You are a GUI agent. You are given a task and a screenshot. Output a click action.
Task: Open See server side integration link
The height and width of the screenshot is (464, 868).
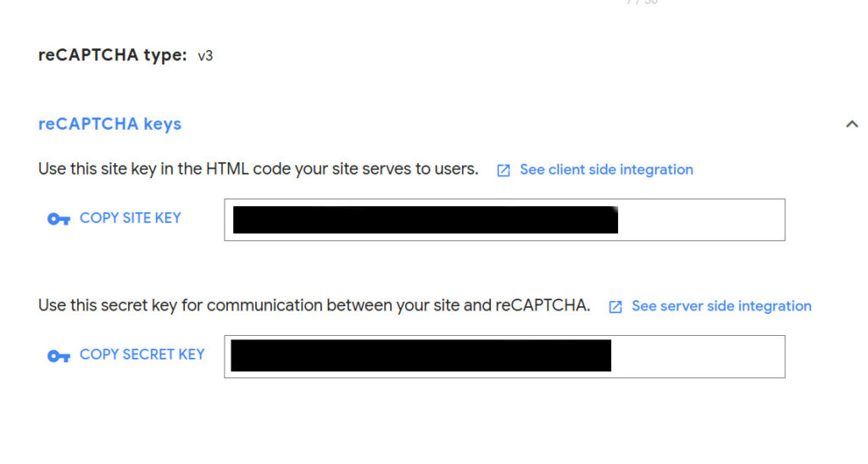(721, 305)
